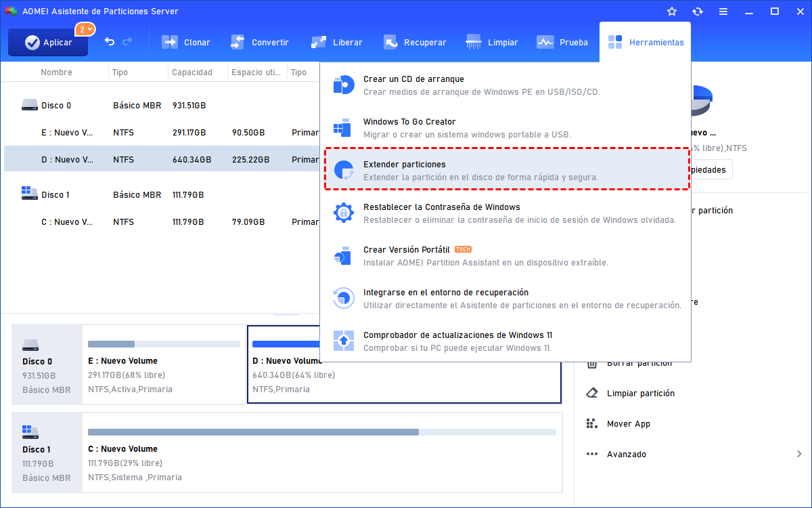This screenshot has height=508, width=812.
Task: Select the E : Nuevo V... partition row
Action: 161,133
